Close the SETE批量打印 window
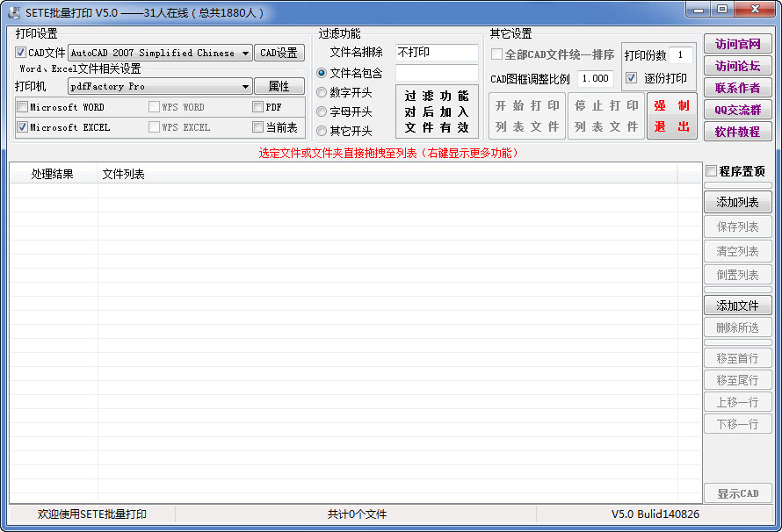 pyautogui.click(x=755, y=10)
